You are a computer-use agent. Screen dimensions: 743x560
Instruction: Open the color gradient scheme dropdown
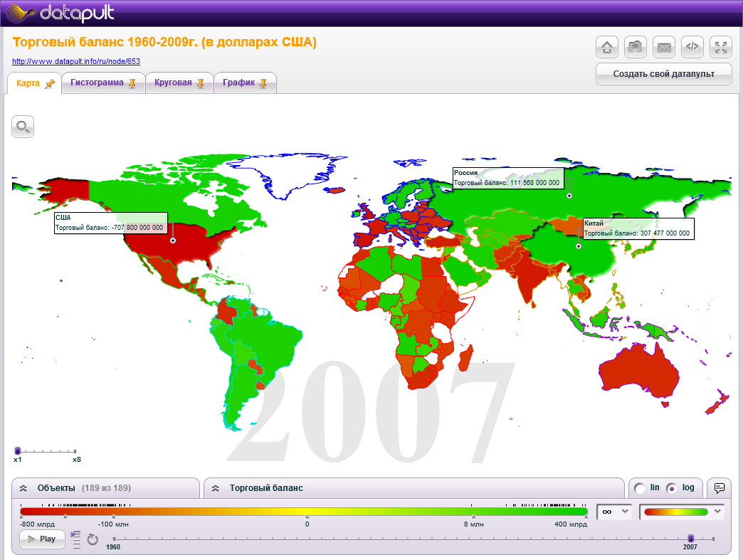(x=681, y=511)
